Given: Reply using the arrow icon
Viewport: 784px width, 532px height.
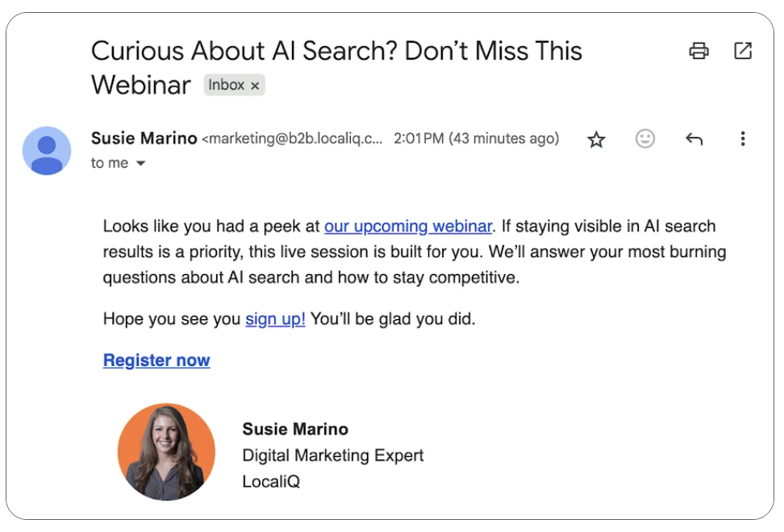Looking at the screenshot, I should click(694, 139).
